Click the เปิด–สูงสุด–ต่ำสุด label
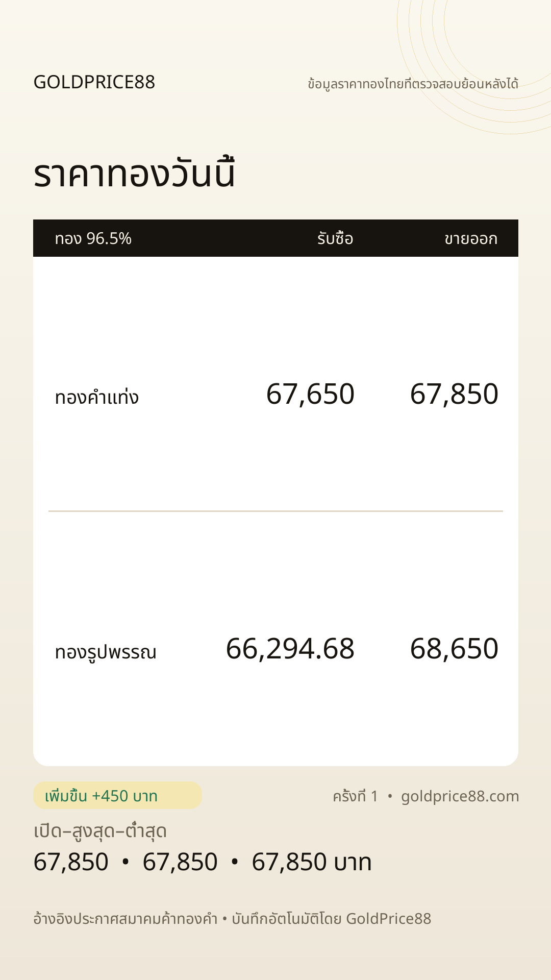This screenshot has width=551, height=980. point(101,830)
